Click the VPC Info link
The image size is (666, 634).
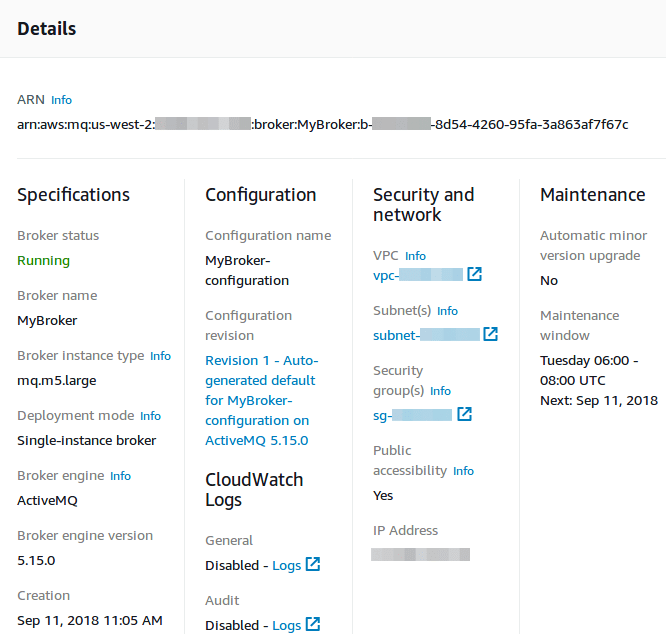(415, 256)
